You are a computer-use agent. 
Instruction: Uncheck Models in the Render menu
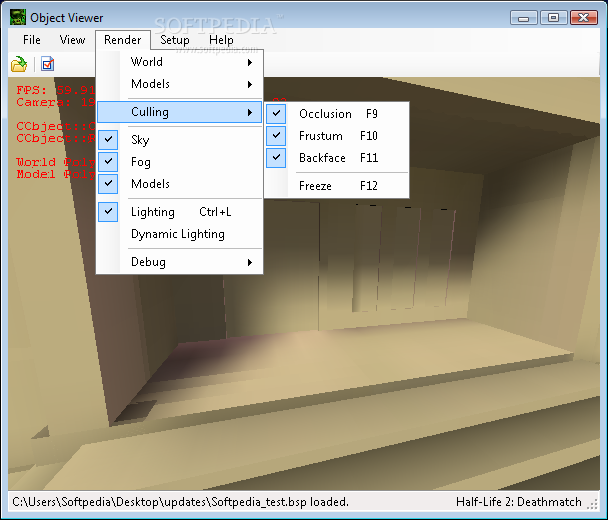(x=180, y=183)
